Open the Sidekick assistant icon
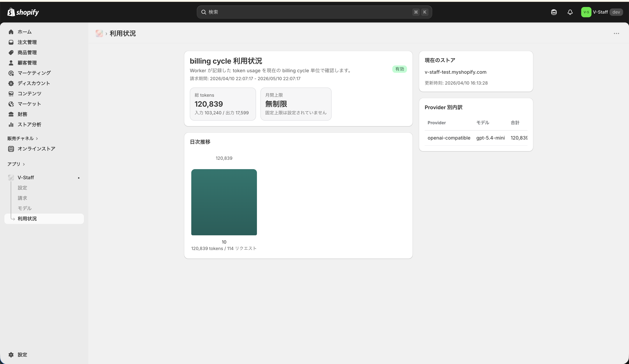This screenshot has height=364, width=629. tap(554, 12)
